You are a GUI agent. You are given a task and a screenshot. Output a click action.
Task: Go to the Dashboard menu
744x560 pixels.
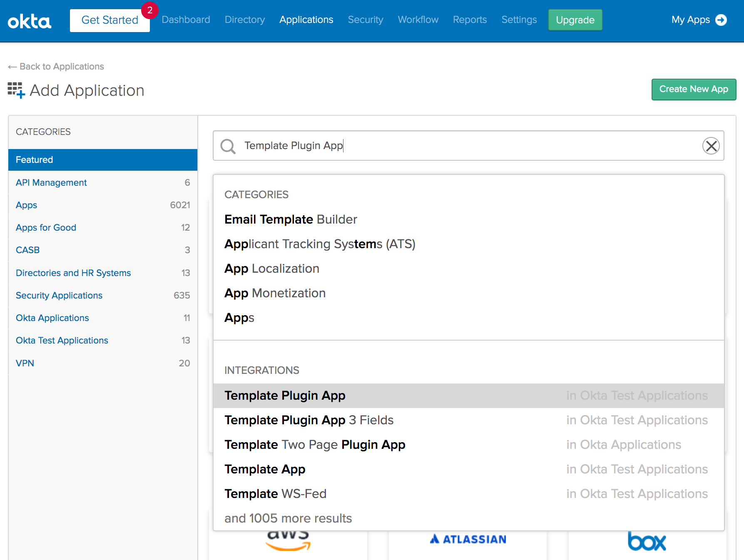point(186,20)
